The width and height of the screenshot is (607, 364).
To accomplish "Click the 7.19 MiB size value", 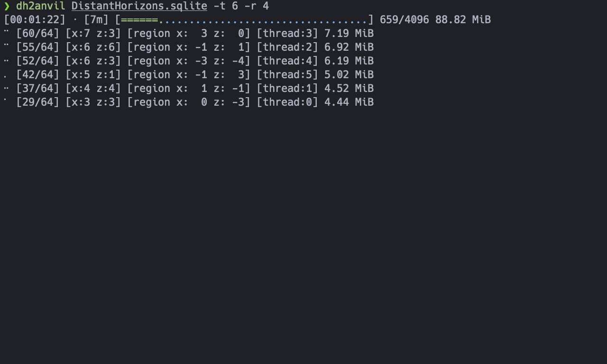I will (x=349, y=34).
